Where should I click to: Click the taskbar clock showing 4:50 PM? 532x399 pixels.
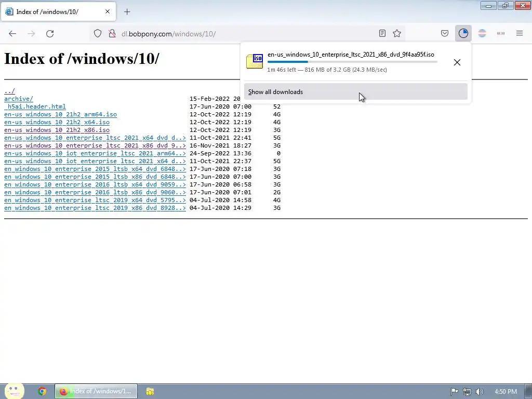coord(506,392)
